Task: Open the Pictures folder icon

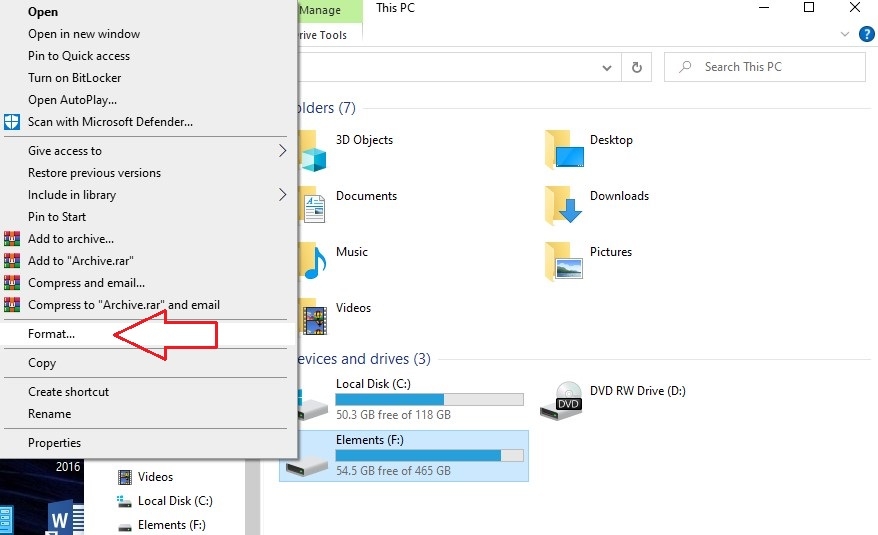Action: point(564,262)
